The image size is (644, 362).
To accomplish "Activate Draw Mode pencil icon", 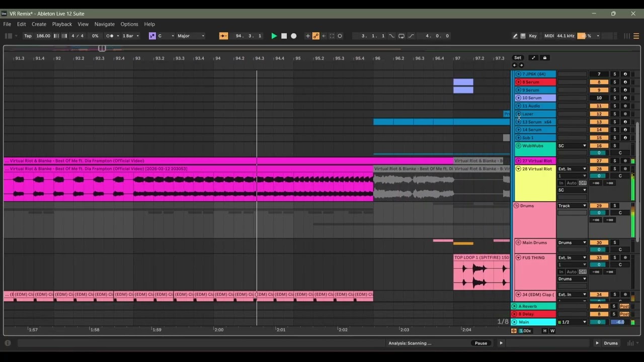I will point(515,36).
